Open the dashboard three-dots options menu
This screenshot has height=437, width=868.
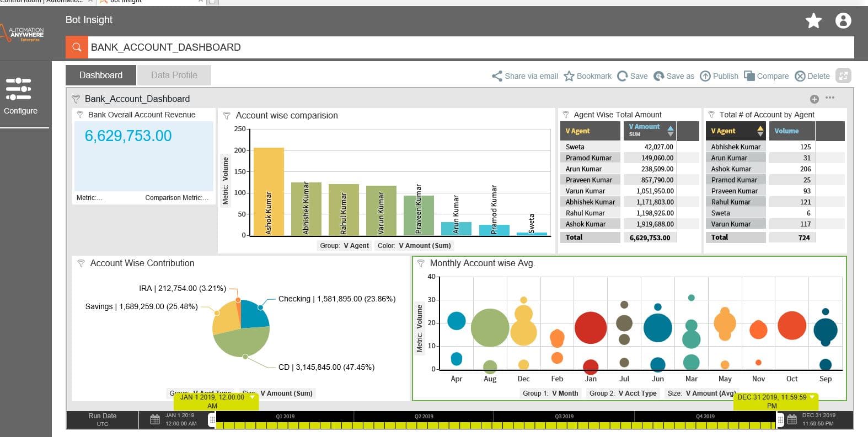coord(830,98)
